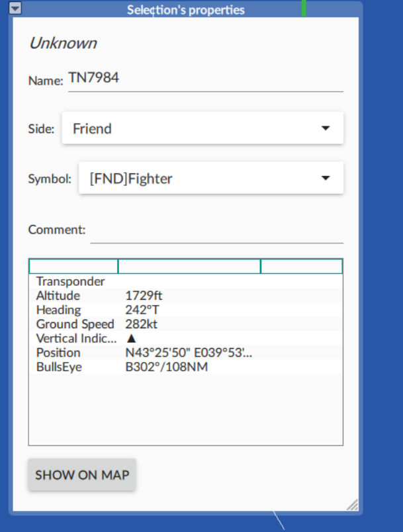Viewport: 403px width, 532px height.
Task: Click the SHOW ON MAP button
Action: 82,474
